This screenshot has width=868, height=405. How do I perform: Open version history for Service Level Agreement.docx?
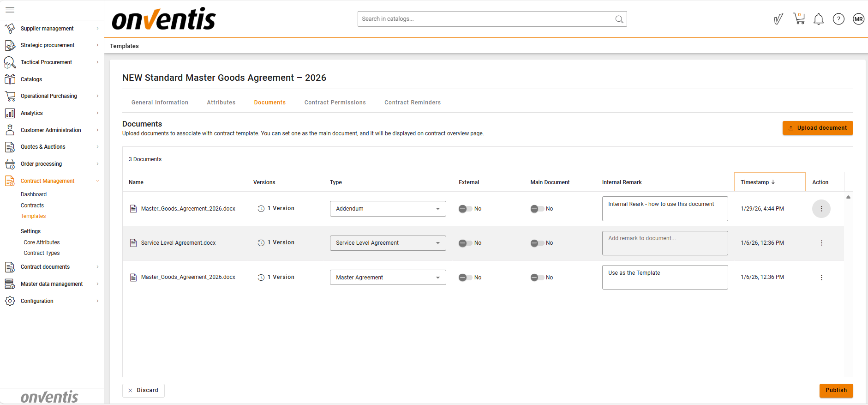point(276,243)
